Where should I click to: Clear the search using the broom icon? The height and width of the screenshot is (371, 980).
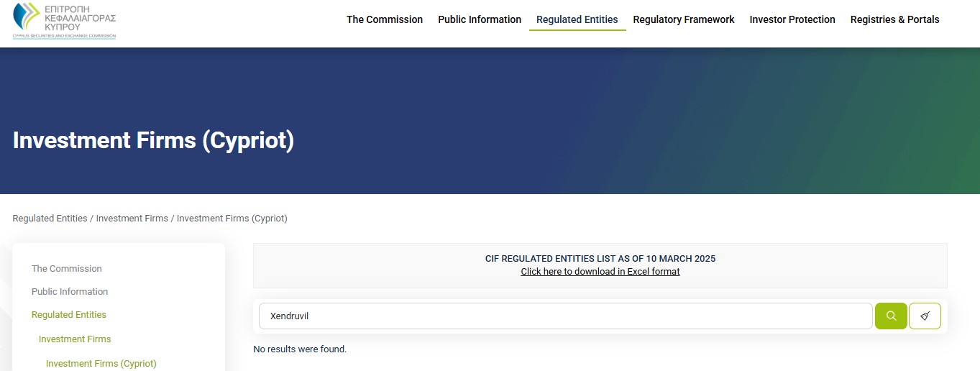[925, 316]
